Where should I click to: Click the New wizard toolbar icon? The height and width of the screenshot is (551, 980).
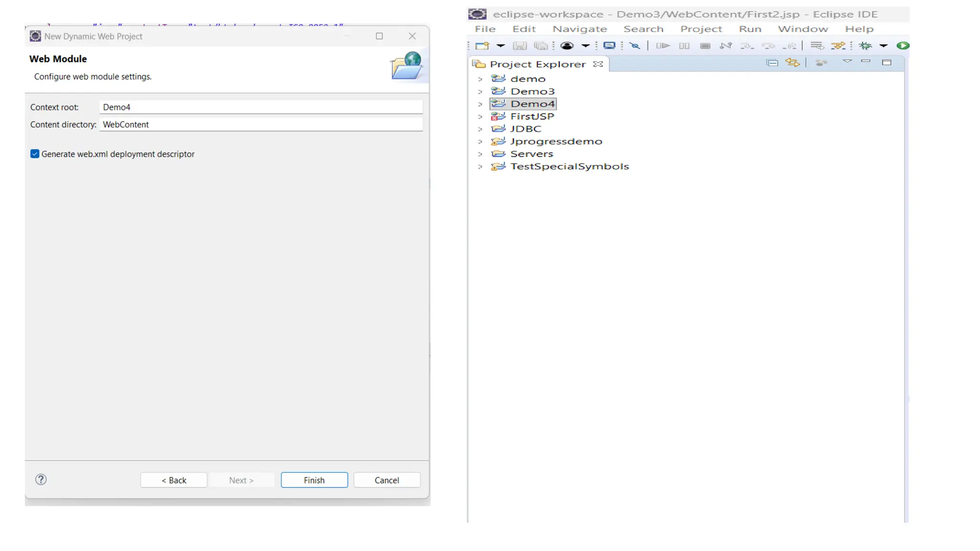482,46
